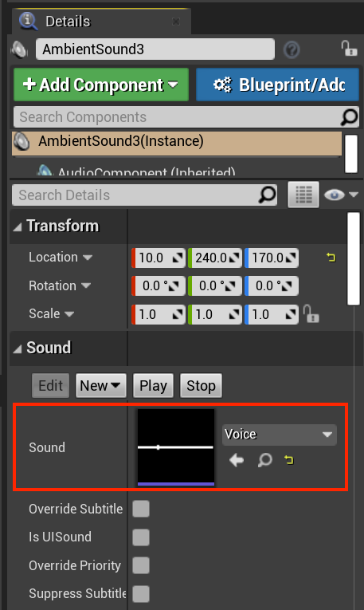Click the Edit sound button
This screenshot has width=364, height=610.
(x=50, y=386)
